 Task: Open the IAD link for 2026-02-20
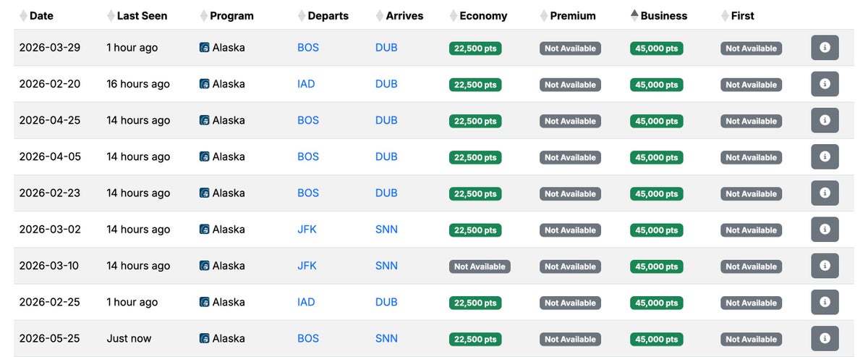coord(306,84)
